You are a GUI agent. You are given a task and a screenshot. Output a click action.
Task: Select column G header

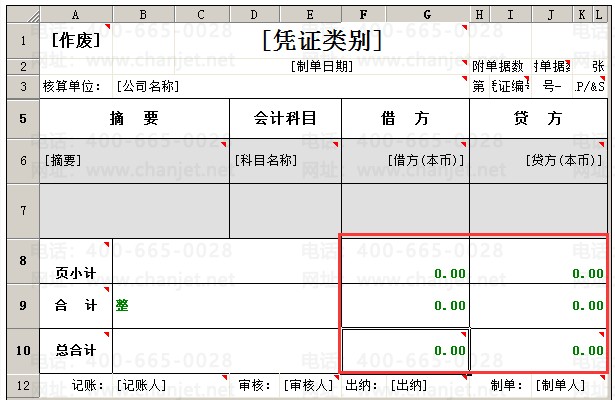point(428,15)
